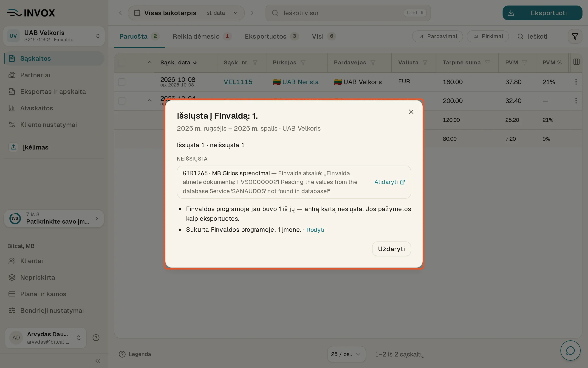Viewport: 588px width, 368px height.
Task: Collapse the 2026-10-04 row chevron
Action: coord(150,101)
